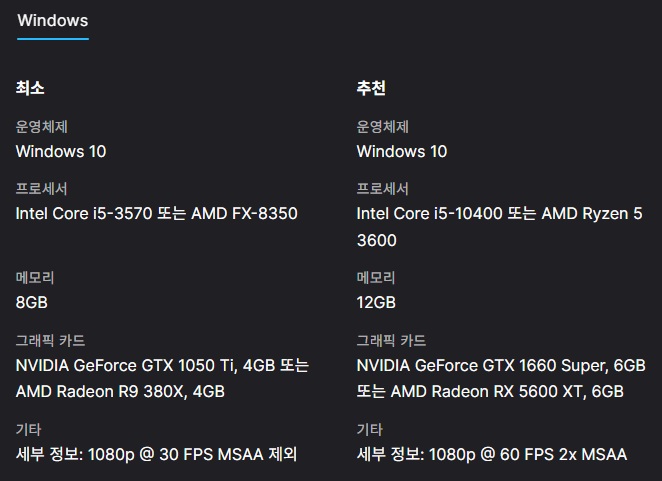This screenshot has width=662, height=481.
Task: Click the 프로세서 label under 추천
Action: [383, 189]
